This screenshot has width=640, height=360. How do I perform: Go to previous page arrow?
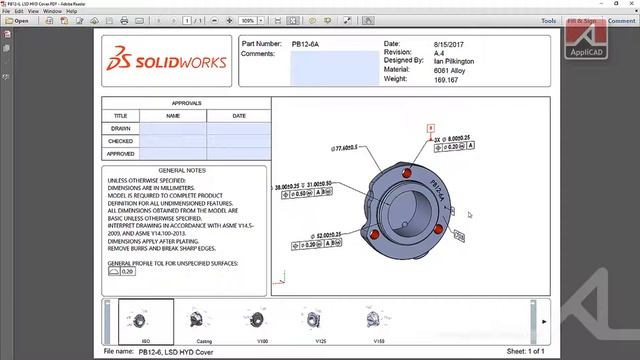pos(159,20)
